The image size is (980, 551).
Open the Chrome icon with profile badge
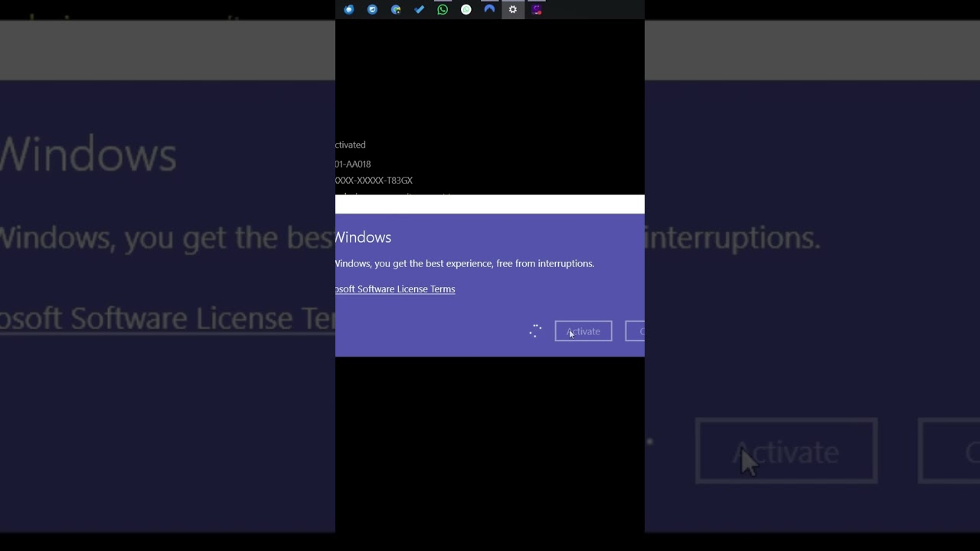point(396,9)
